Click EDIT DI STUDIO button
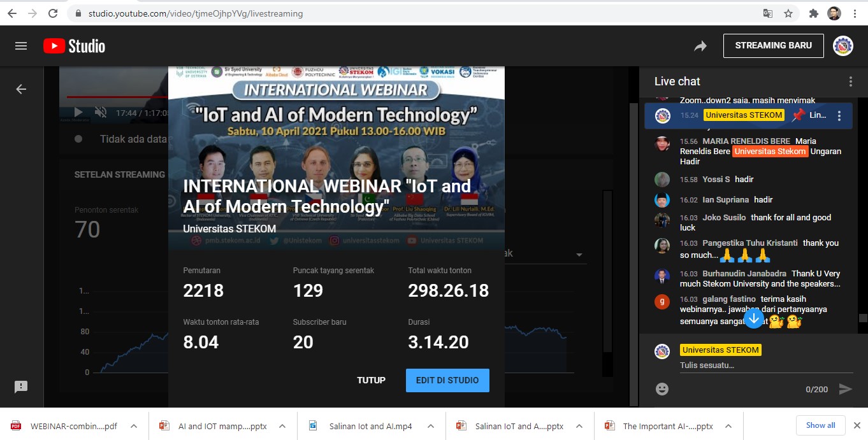Image resolution: width=868 pixels, height=440 pixels. 447,380
